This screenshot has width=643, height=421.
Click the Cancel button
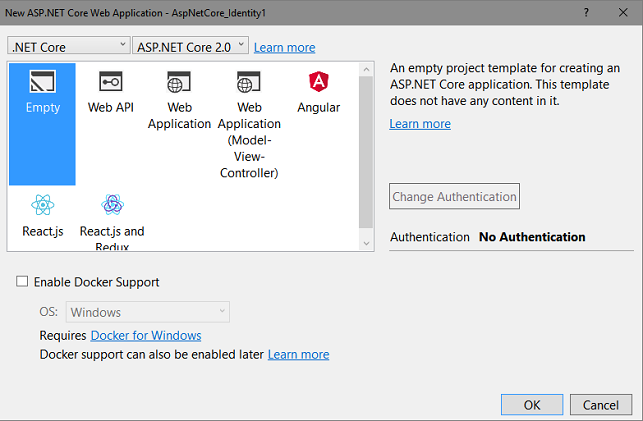pos(601,405)
